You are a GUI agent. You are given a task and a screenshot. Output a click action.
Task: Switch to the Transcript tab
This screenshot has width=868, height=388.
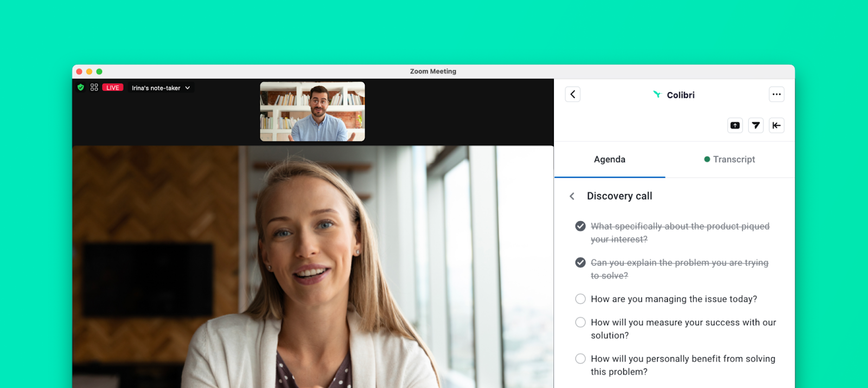pos(730,159)
